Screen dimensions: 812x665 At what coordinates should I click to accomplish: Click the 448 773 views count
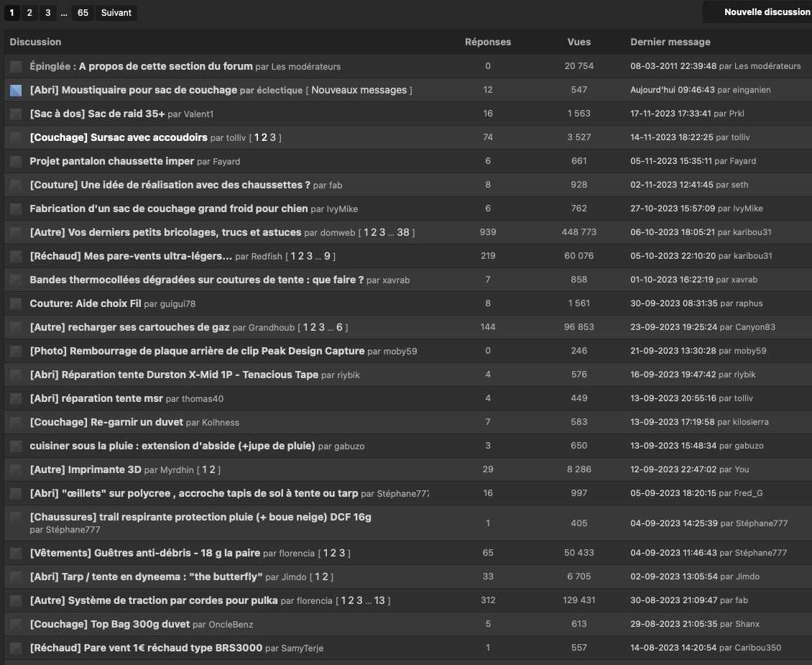(x=579, y=232)
